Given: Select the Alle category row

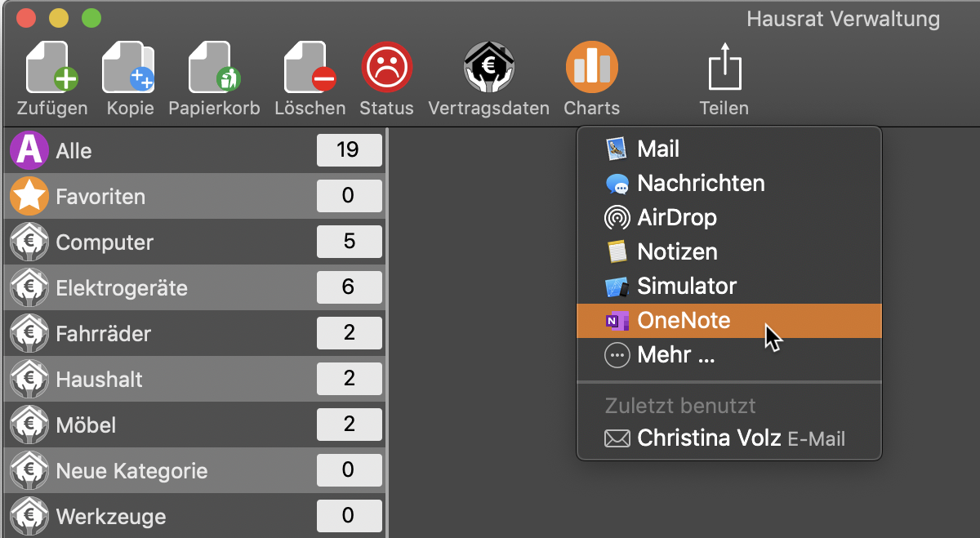Looking at the screenshot, I should tap(195, 150).
